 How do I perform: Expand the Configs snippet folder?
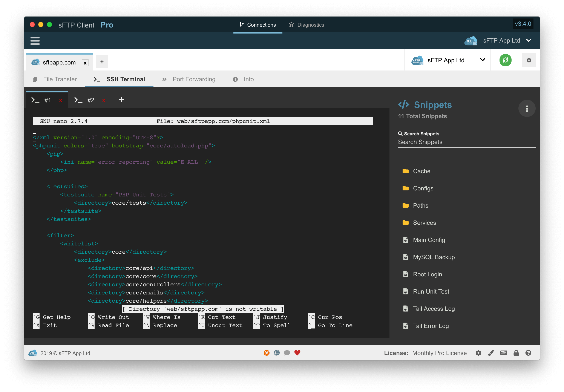pos(423,188)
